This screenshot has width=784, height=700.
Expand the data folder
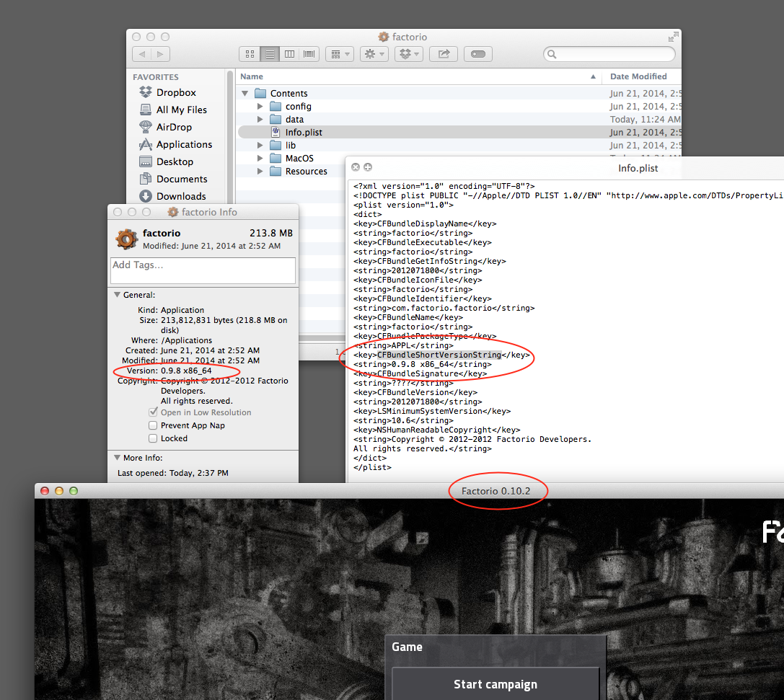click(260, 120)
